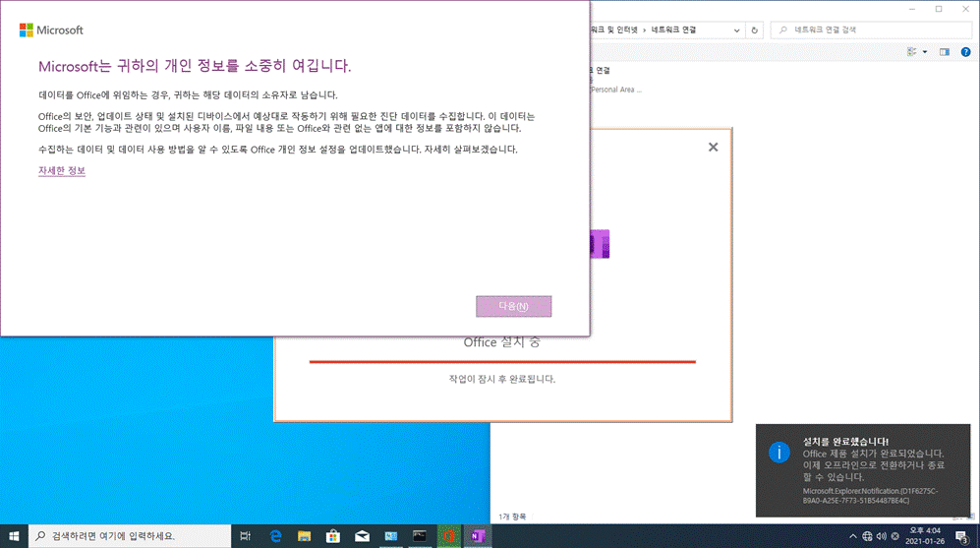Click the magnifier in taskbar search box

pyautogui.click(x=40, y=536)
